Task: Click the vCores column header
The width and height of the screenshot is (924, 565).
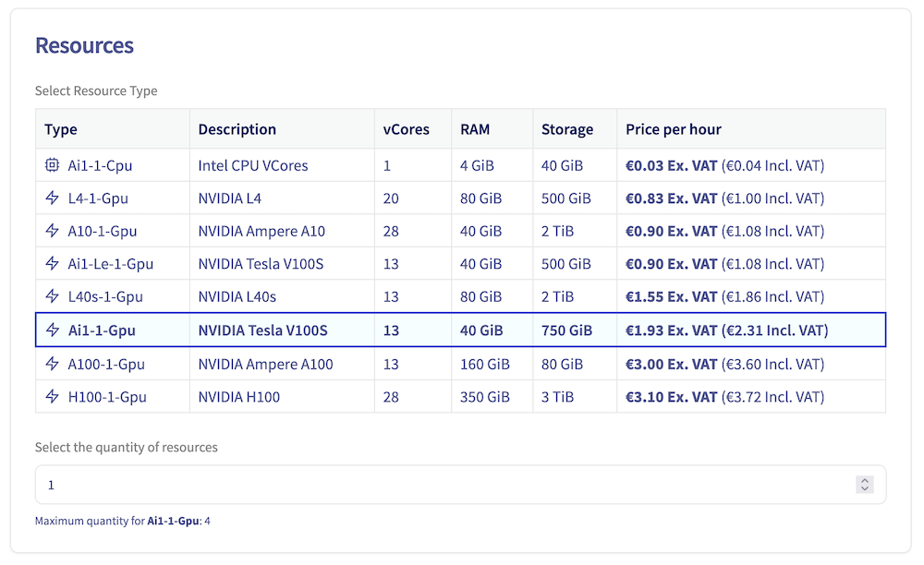Action: (x=406, y=129)
